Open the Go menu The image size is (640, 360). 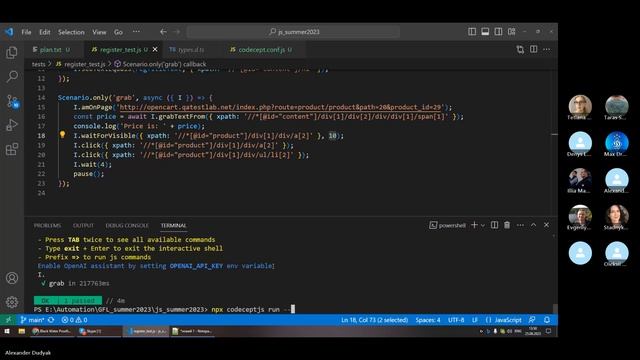(118, 32)
